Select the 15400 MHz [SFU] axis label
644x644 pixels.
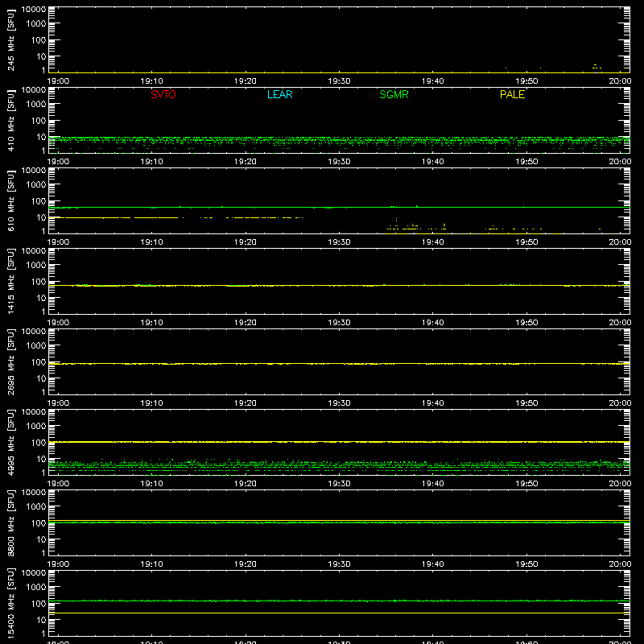(x=10, y=603)
